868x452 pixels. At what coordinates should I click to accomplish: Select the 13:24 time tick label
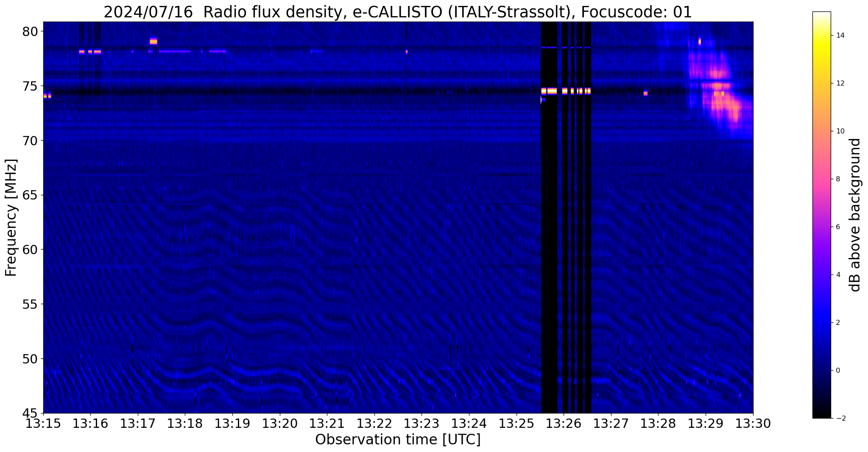click(x=469, y=423)
